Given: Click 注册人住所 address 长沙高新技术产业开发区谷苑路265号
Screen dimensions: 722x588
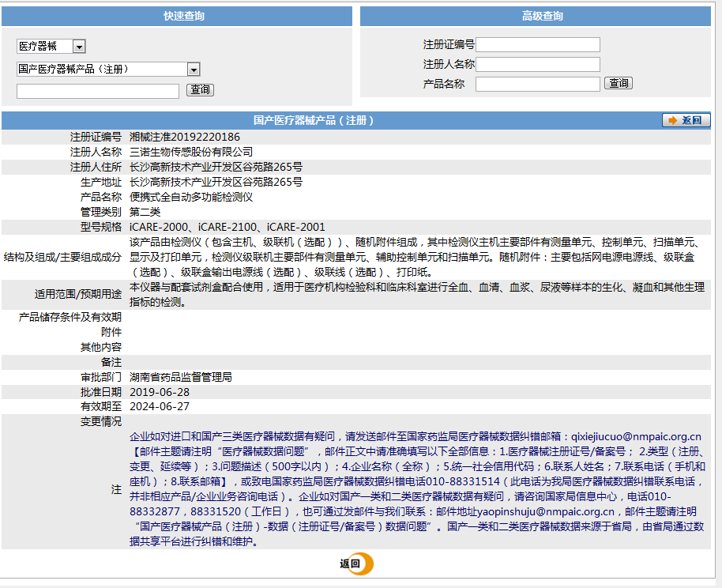Looking at the screenshot, I should 216,167.
